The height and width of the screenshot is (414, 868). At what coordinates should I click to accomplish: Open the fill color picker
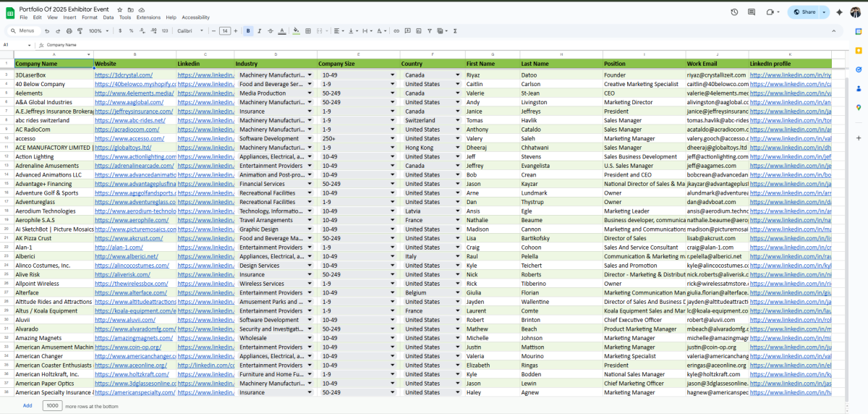(297, 31)
